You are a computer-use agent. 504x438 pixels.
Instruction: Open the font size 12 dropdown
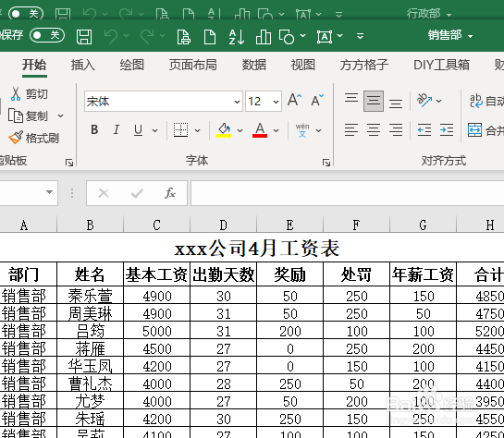tap(276, 102)
